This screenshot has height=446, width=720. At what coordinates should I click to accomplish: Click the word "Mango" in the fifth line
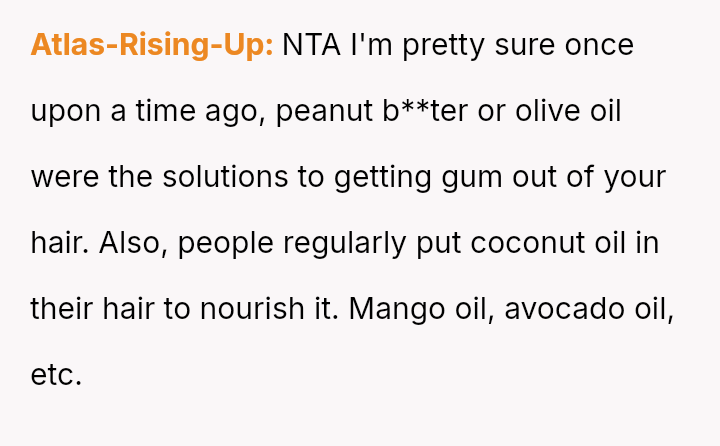click(x=397, y=310)
